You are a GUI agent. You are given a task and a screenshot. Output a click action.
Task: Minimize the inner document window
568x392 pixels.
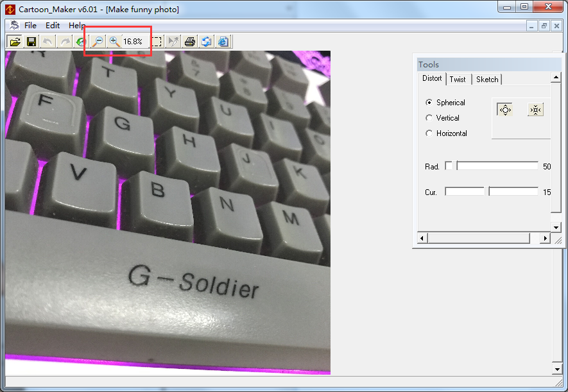tap(532, 26)
